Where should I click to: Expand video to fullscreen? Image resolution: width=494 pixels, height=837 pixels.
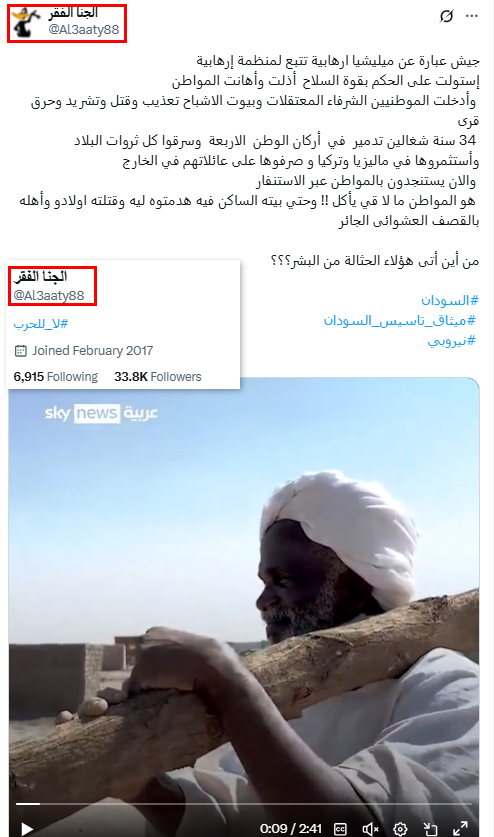(460, 829)
